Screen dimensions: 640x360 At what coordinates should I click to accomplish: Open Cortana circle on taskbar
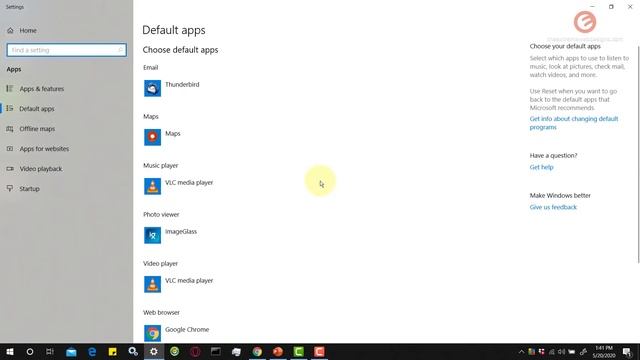point(30,351)
